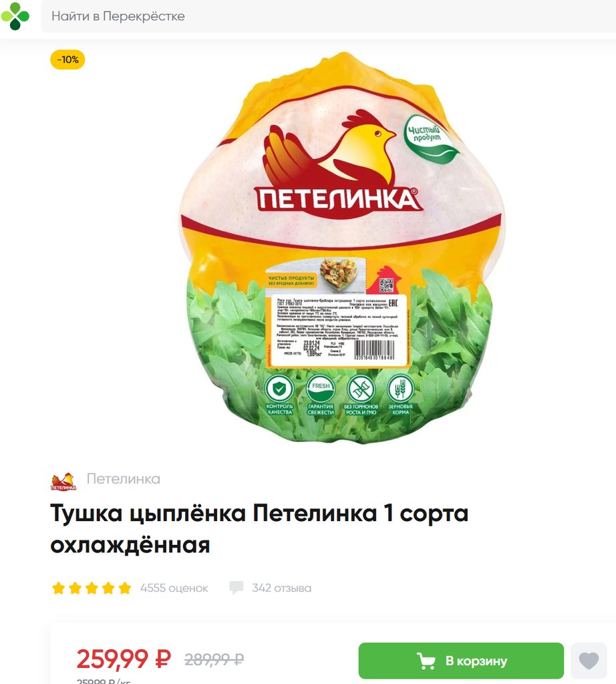This screenshot has width=616, height=684.
Task: Add product with 'В корзину' button
Action: point(461,661)
